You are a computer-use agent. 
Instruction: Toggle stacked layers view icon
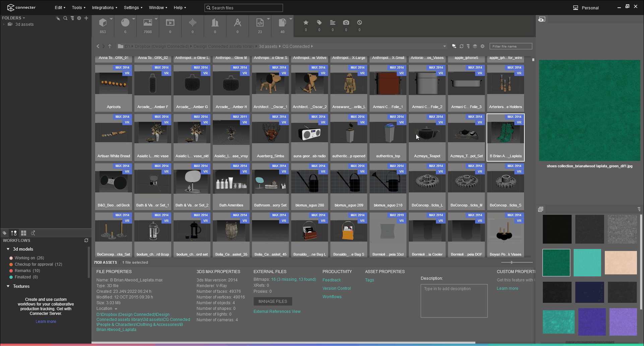[475, 46]
